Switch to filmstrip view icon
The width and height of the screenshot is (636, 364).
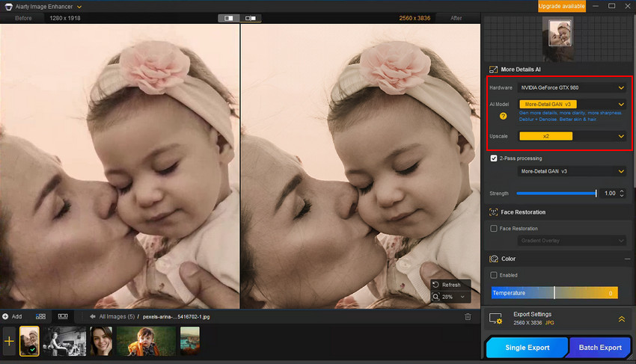point(63,316)
